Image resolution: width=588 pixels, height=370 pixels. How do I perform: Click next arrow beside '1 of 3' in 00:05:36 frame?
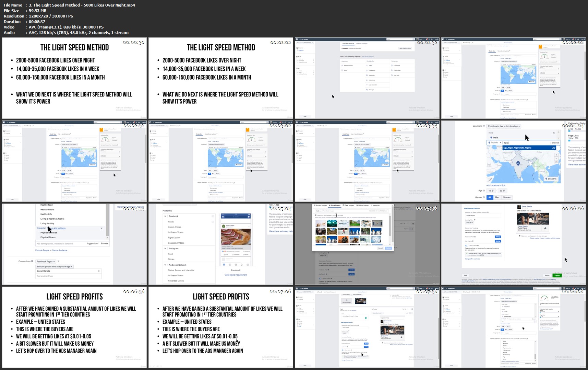413,229
